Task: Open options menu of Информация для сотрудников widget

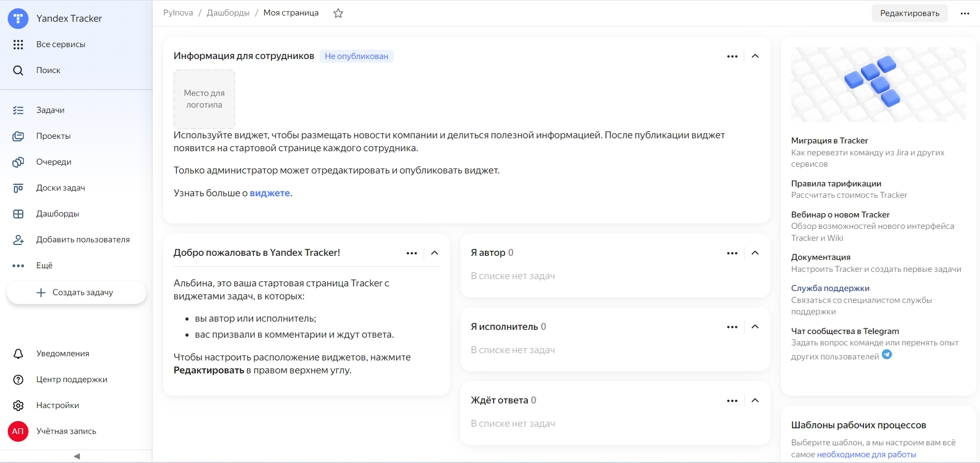Action: [732, 56]
